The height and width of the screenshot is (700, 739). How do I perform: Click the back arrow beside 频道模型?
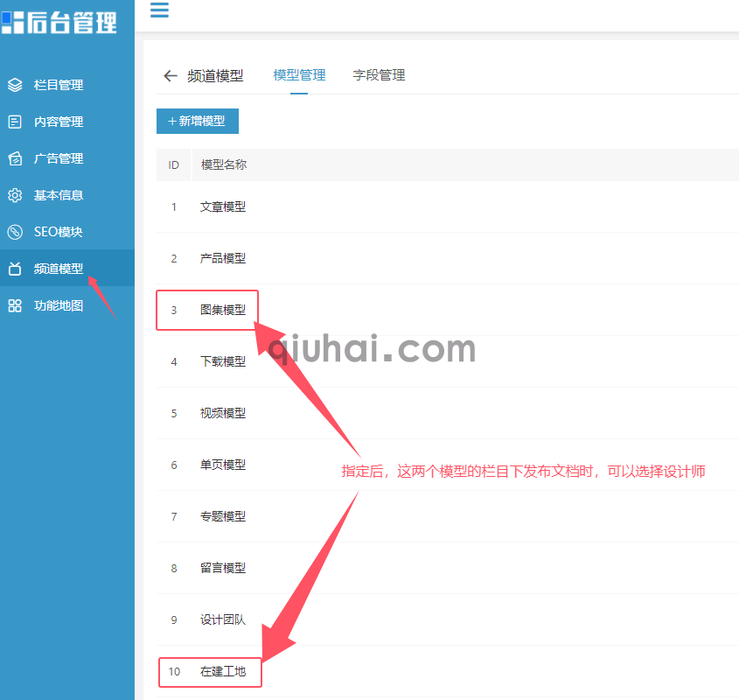coord(171,75)
